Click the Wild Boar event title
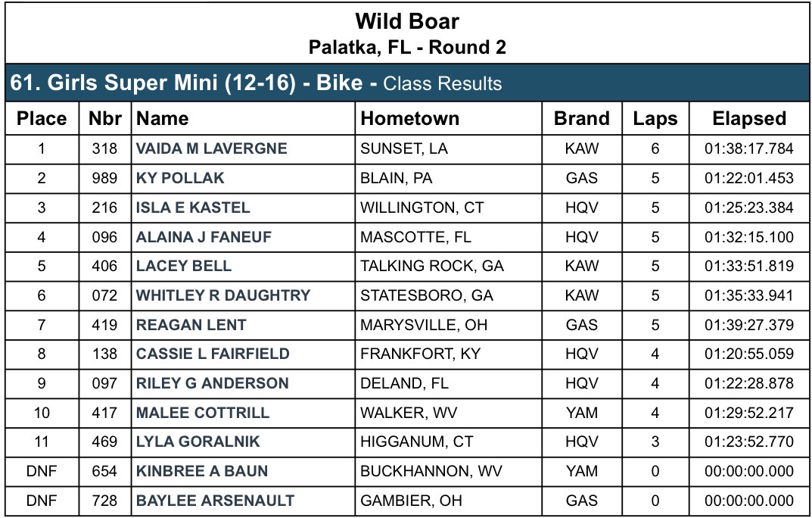The width and height of the screenshot is (812, 518). pos(407,21)
